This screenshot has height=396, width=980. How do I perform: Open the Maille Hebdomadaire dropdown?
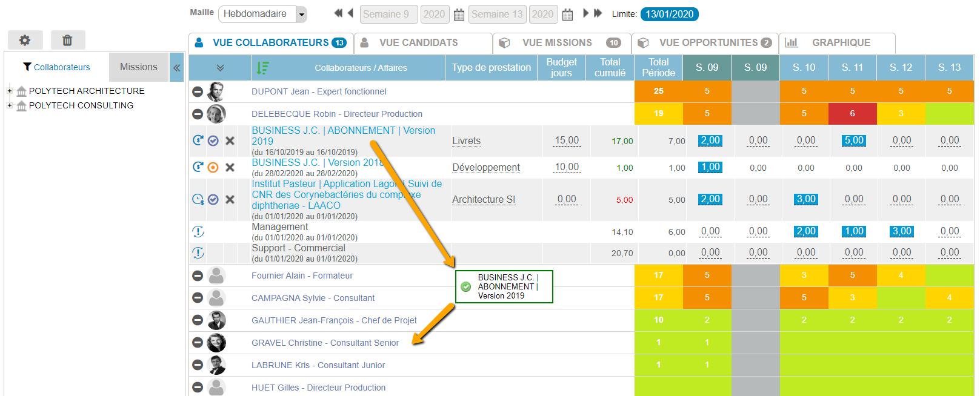pyautogui.click(x=301, y=14)
